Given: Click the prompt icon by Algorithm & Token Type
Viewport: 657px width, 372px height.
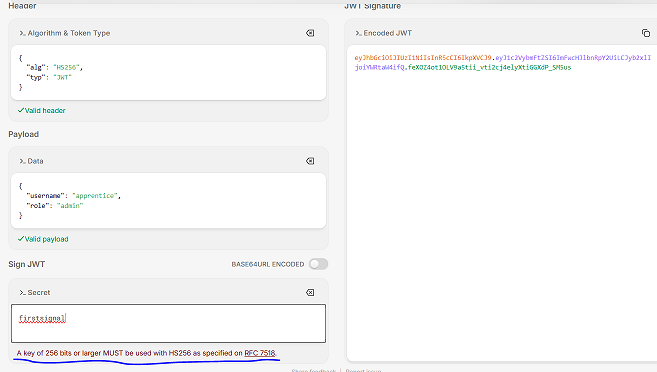Looking at the screenshot, I should coord(22,33).
